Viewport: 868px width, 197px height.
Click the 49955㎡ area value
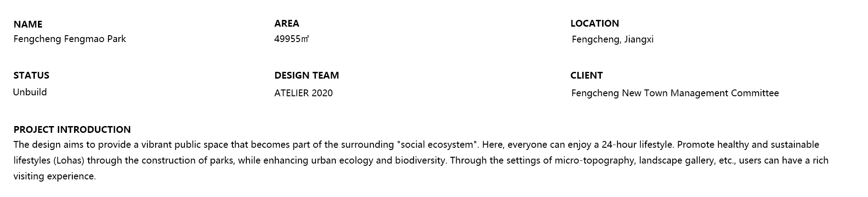tap(291, 39)
